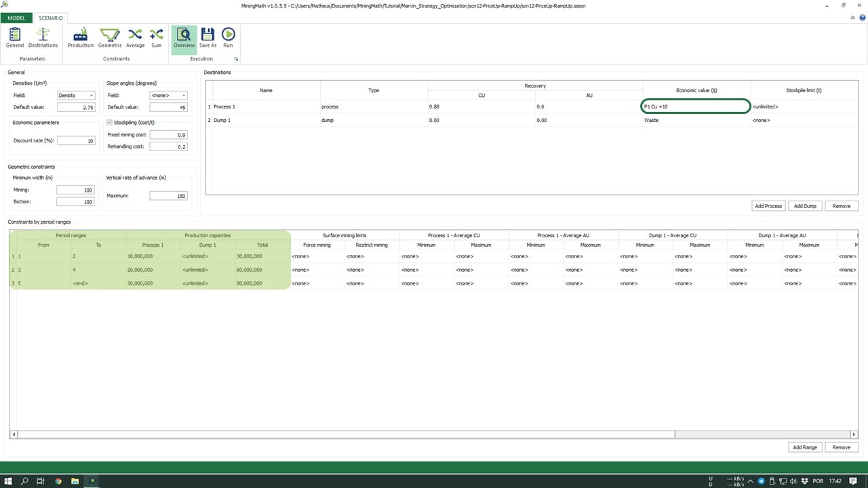Click the Add Dump button
The image size is (868, 488).
[x=805, y=205]
